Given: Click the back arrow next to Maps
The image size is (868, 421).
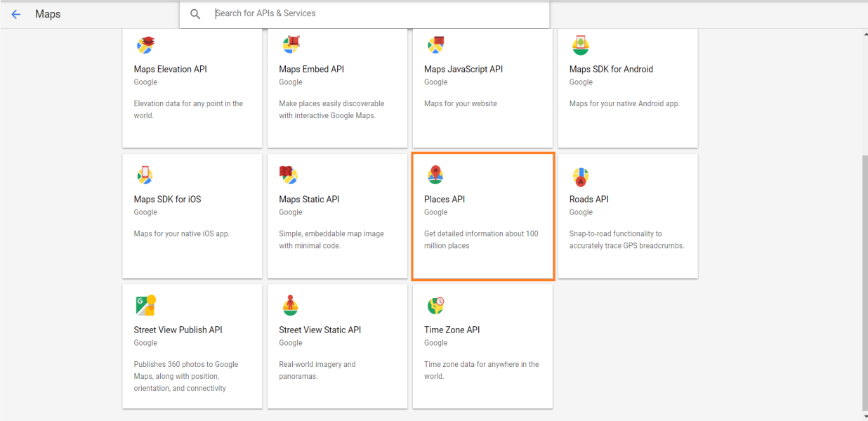Looking at the screenshot, I should pos(15,13).
